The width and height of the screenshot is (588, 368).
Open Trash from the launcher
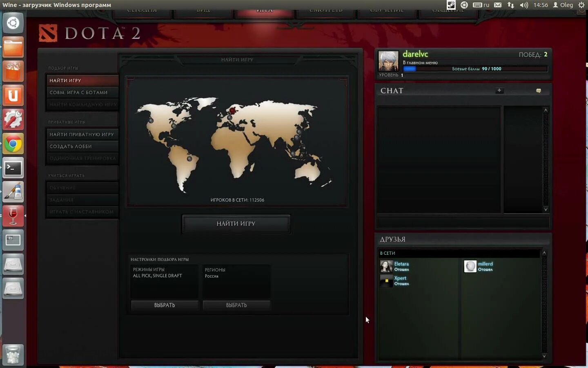(x=13, y=355)
